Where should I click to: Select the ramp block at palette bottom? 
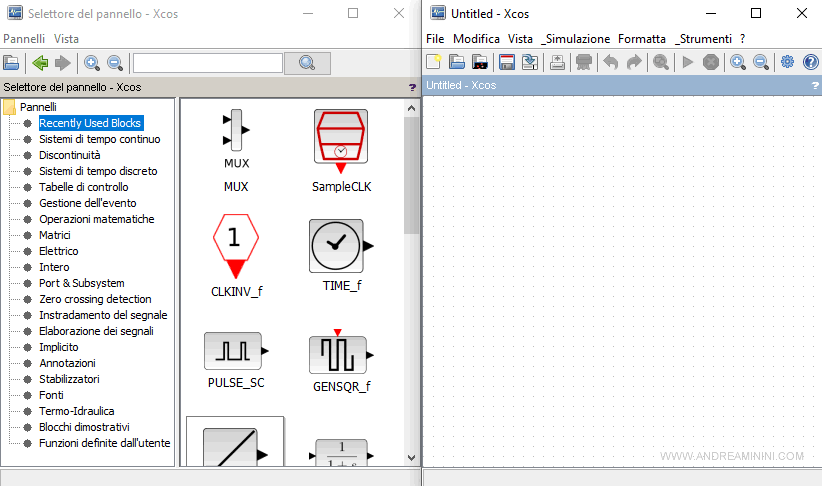click(x=235, y=441)
